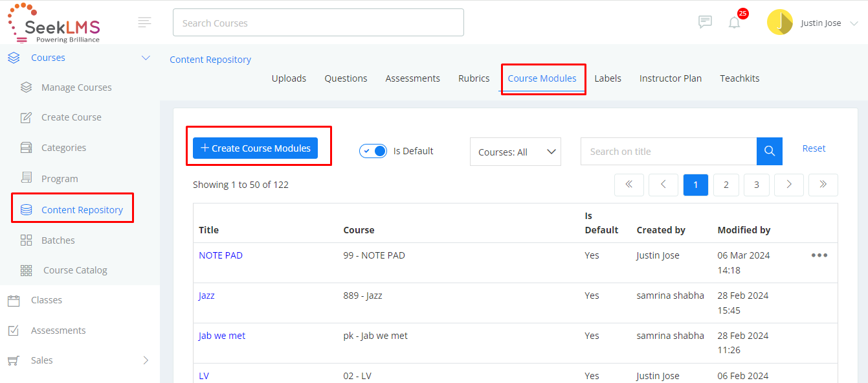Image resolution: width=868 pixels, height=383 pixels.
Task: Collapse the Courses sidebar section
Action: point(146,58)
